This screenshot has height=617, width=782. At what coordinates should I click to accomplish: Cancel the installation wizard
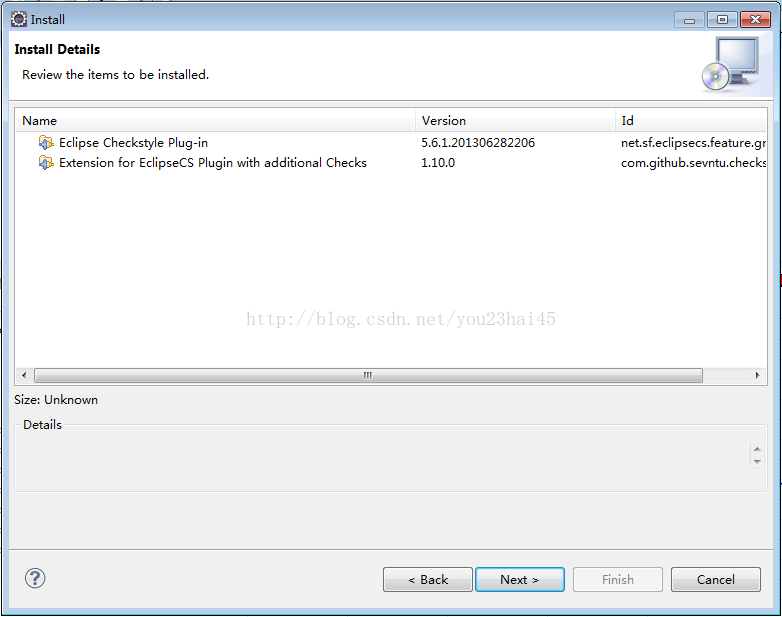(x=716, y=580)
